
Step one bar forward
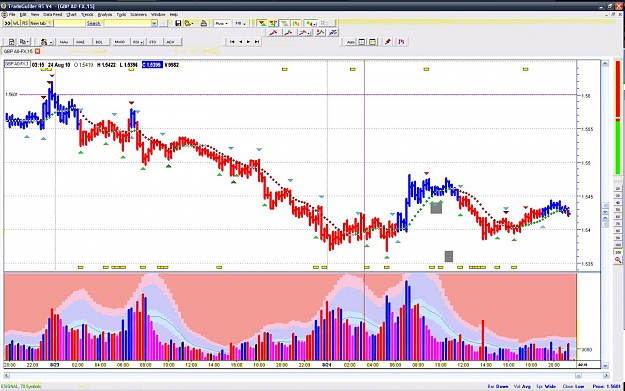(249, 41)
